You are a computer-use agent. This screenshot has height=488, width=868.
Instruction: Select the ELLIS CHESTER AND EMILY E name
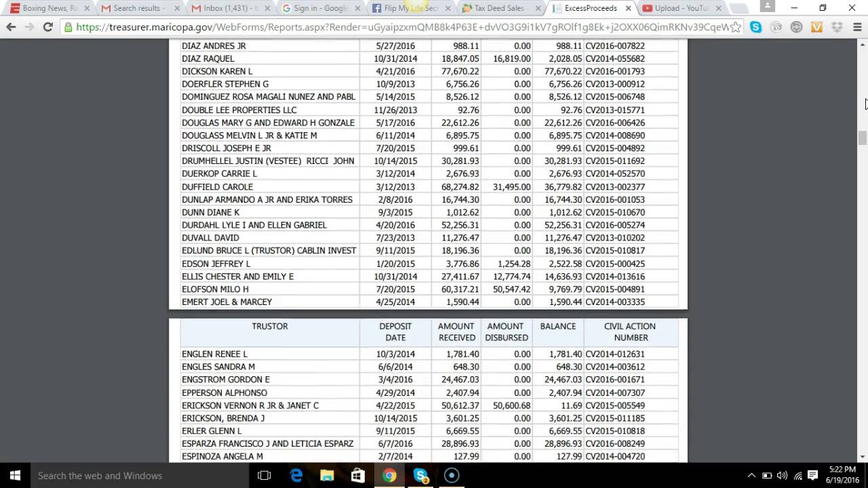237,277
